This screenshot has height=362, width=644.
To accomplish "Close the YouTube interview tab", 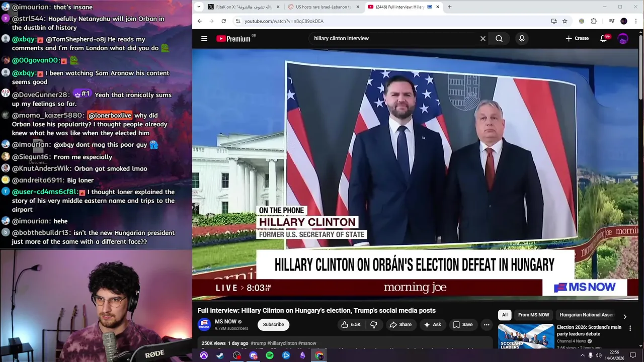I will tap(438, 7).
